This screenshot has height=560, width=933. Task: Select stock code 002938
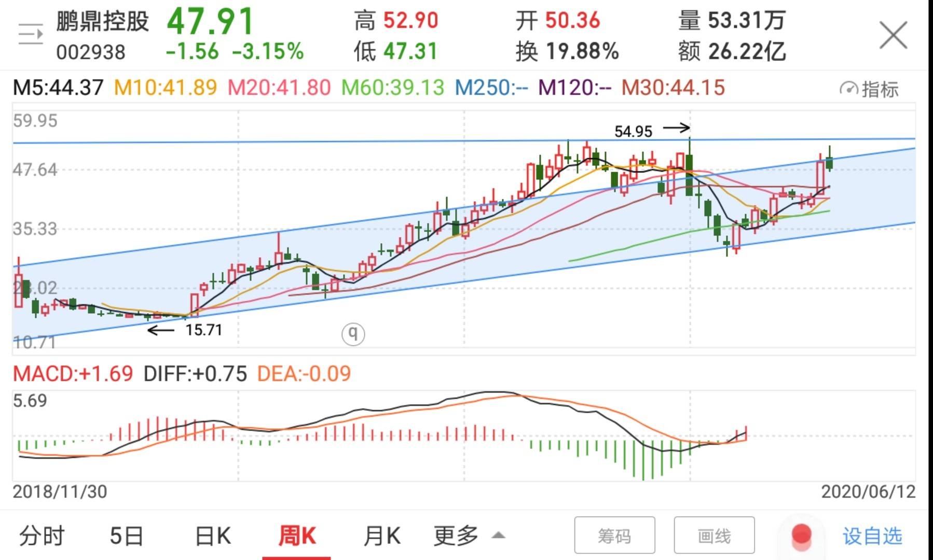point(91,52)
